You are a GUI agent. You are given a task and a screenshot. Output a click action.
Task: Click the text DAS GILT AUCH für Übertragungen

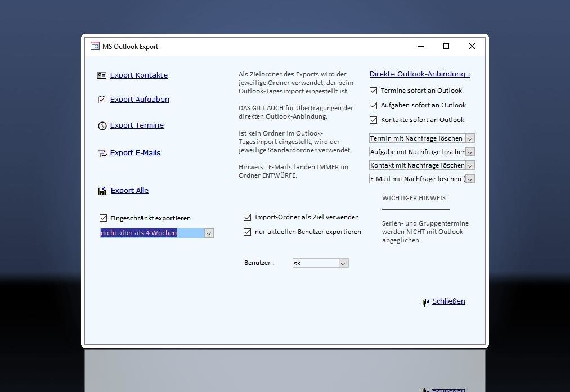296,112
